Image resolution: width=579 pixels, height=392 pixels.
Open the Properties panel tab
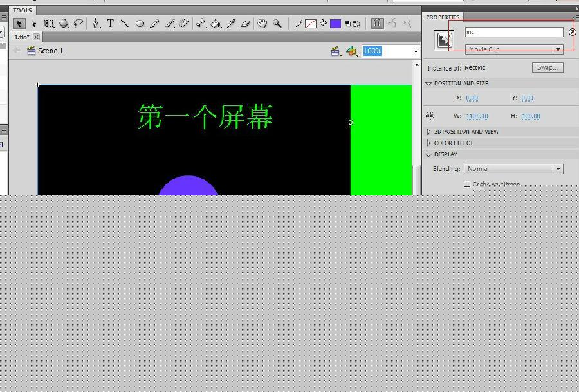tap(443, 17)
